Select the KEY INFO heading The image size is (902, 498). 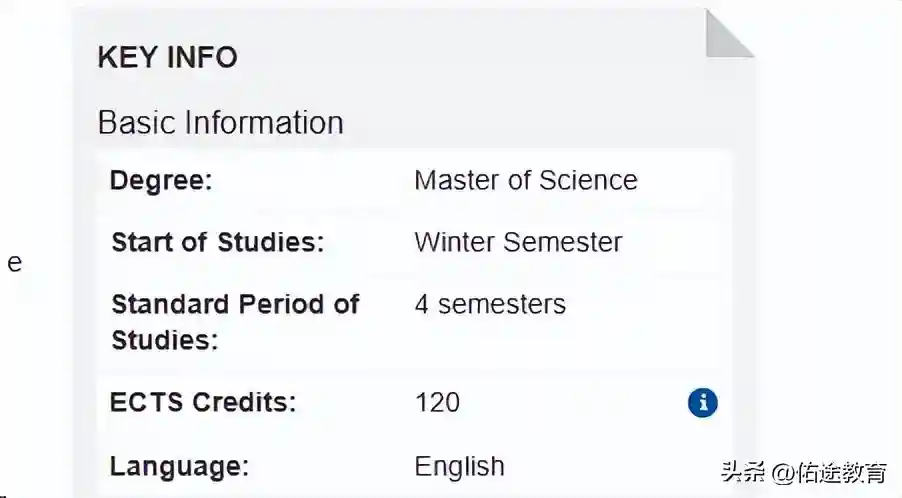point(167,57)
